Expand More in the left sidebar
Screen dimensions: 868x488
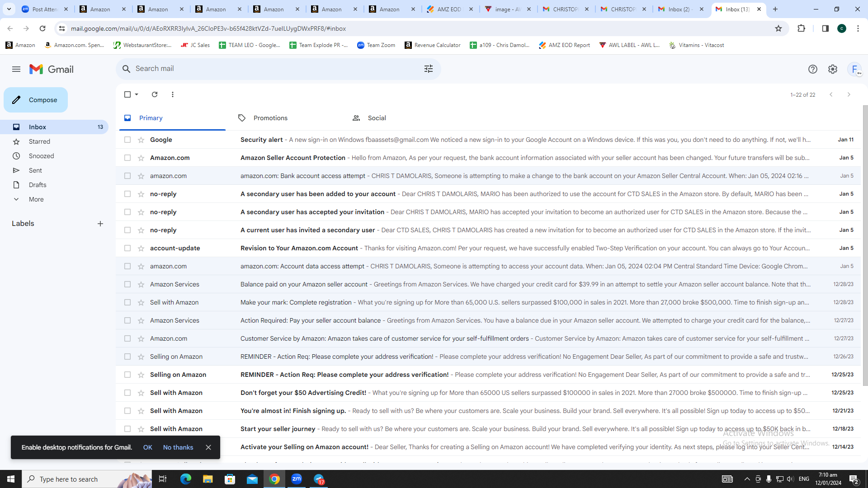pos(36,199)
